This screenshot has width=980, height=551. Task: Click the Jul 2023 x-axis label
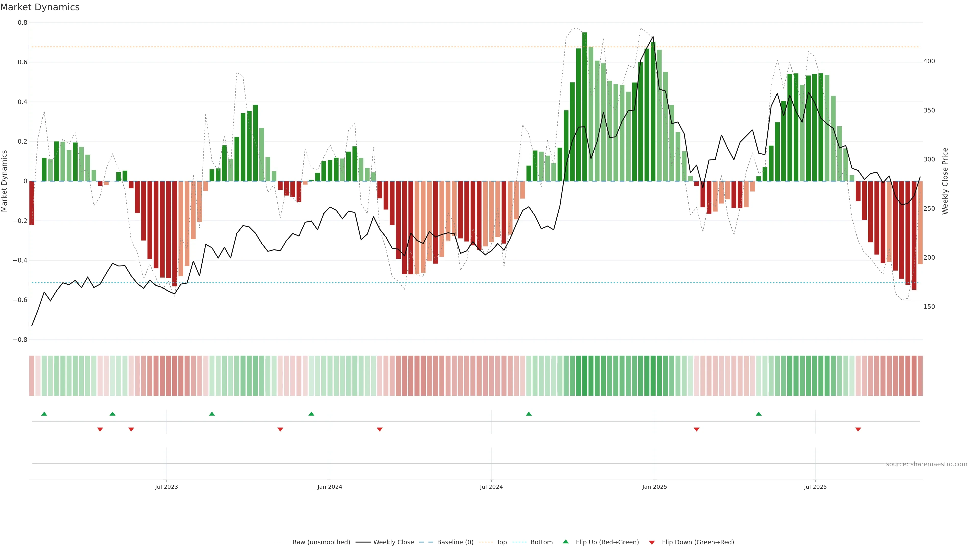[x=166, y=487]
